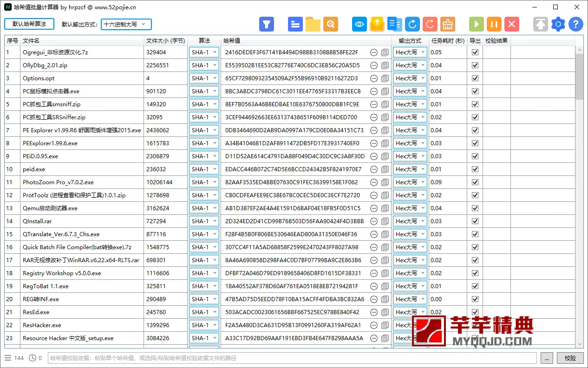Click the 算法 column header
This screenshot has height=368, width=588.
(204, 41)
